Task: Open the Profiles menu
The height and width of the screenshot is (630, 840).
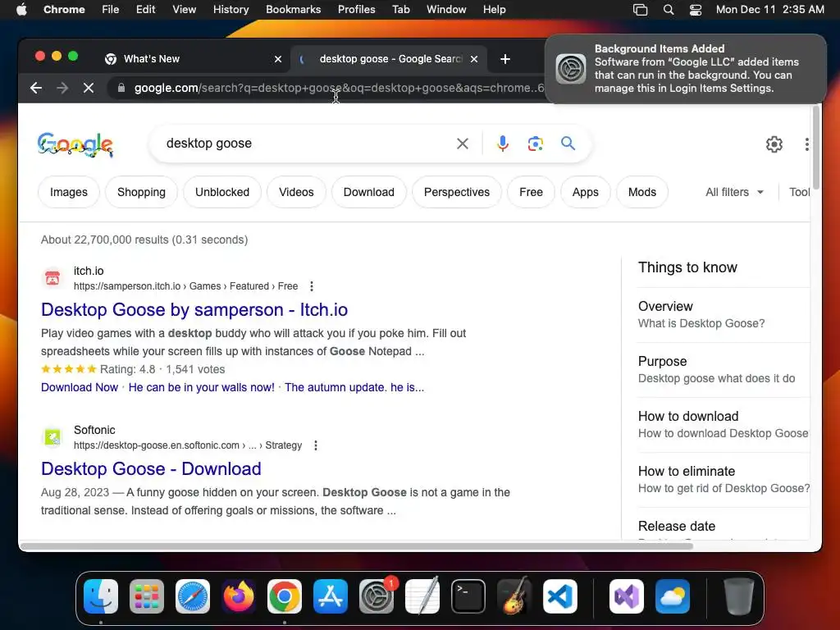Action: click(356, 10)
